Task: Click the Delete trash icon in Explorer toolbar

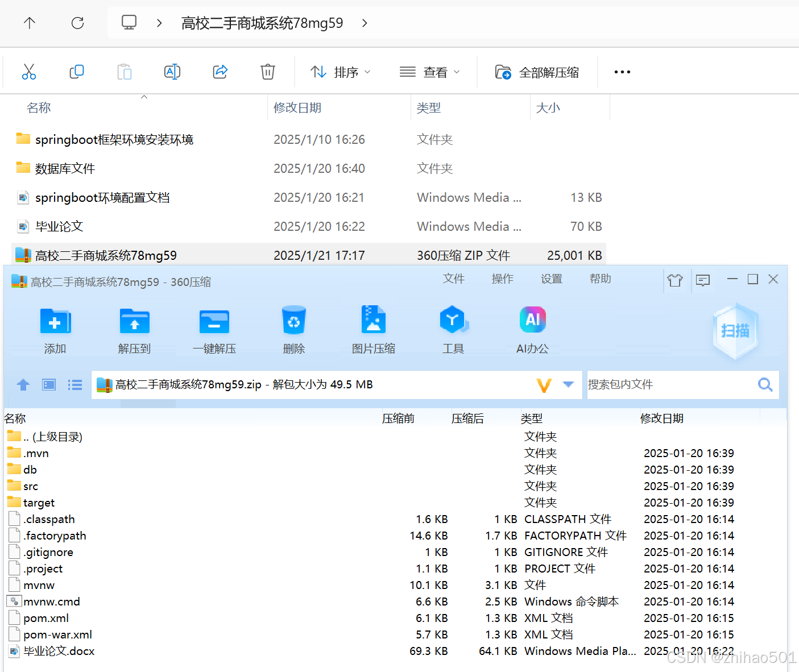Action: click(x=268, y=72)
